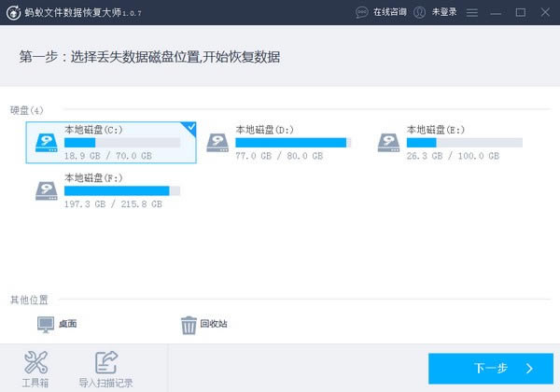Open the hamburger menu in title bar

471,12
